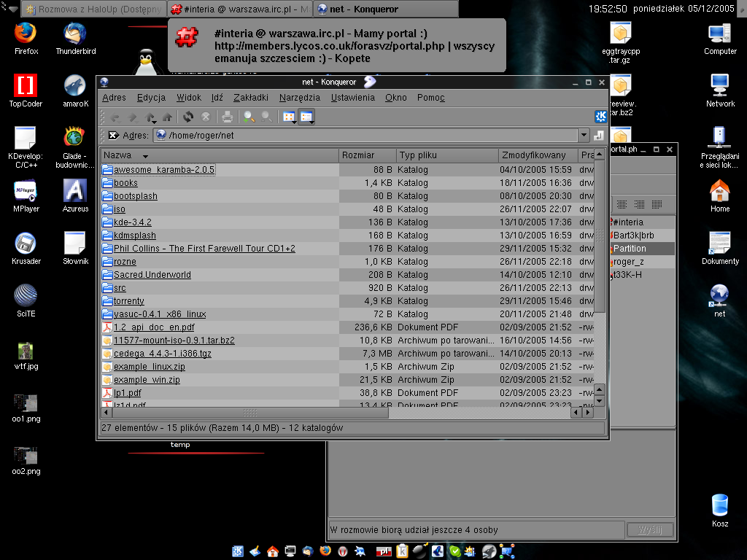747x560 pixels.
Task: Open the iso folder
Action: click(x=119, y=209)
